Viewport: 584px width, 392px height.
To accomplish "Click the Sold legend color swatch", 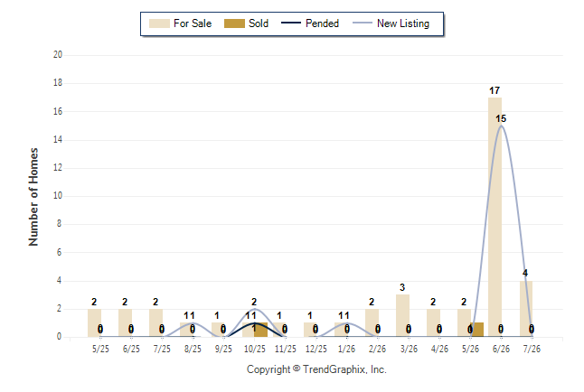I will point(234,23).
